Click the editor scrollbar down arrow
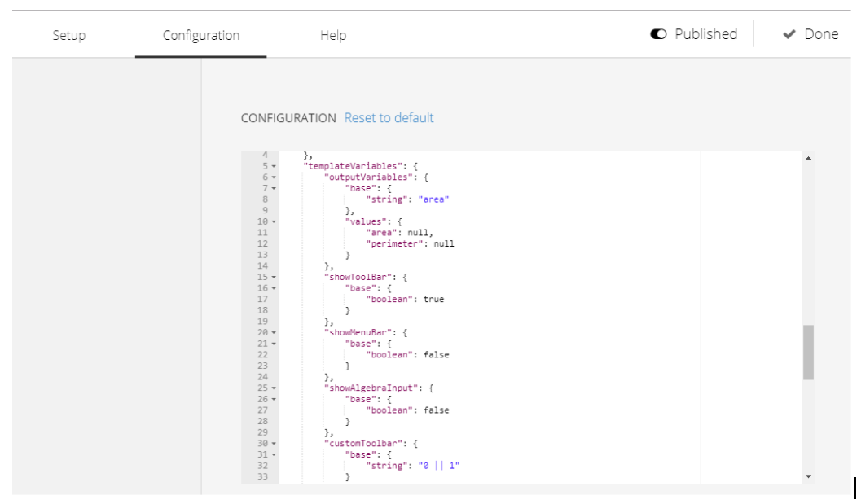 point(808,476)
